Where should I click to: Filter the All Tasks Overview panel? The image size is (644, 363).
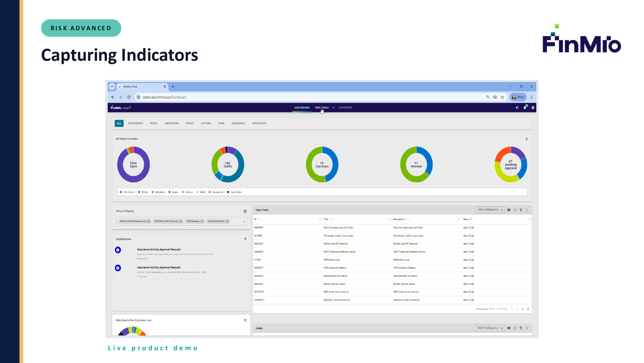[527, 139]
